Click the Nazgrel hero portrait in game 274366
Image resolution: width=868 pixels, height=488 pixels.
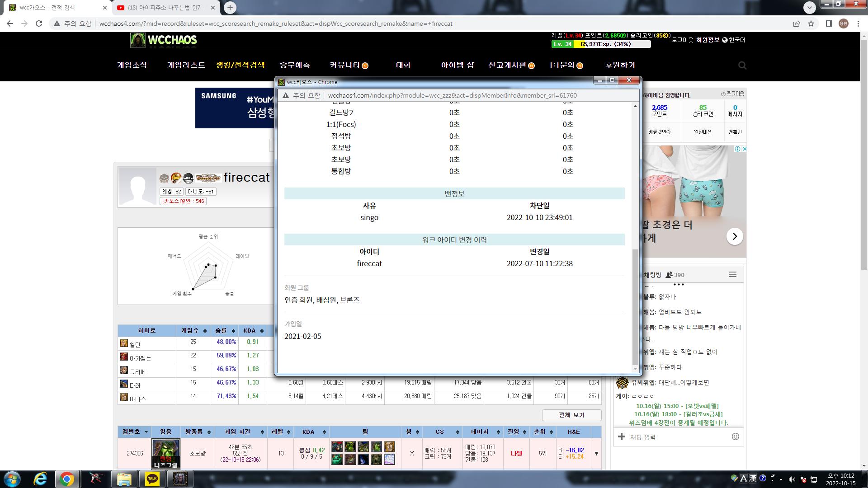(x=166, y=453)
